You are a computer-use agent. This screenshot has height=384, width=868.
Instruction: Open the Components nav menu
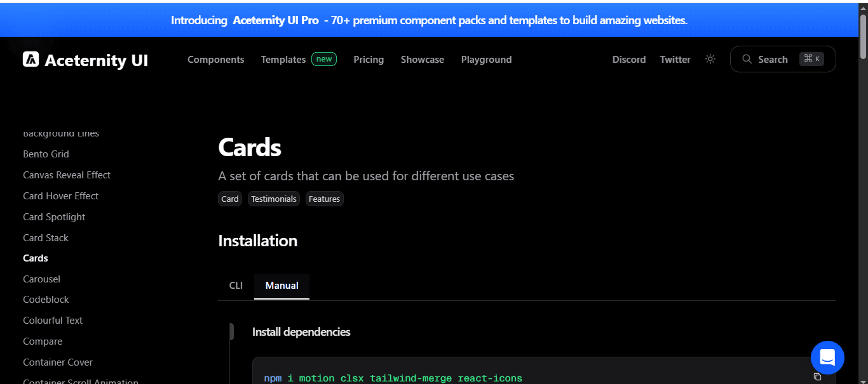click(x=215, y=60)
